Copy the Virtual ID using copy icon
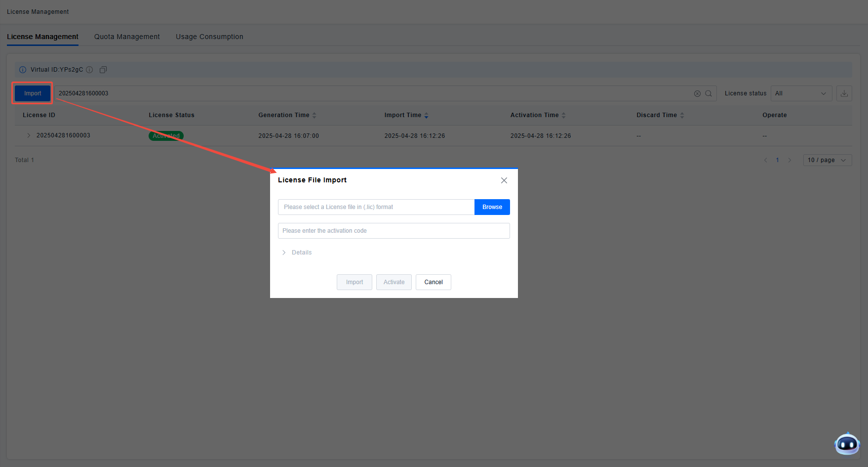Image resolution: width=868 pixels, height=467 pixels. [x=103, y=70]
